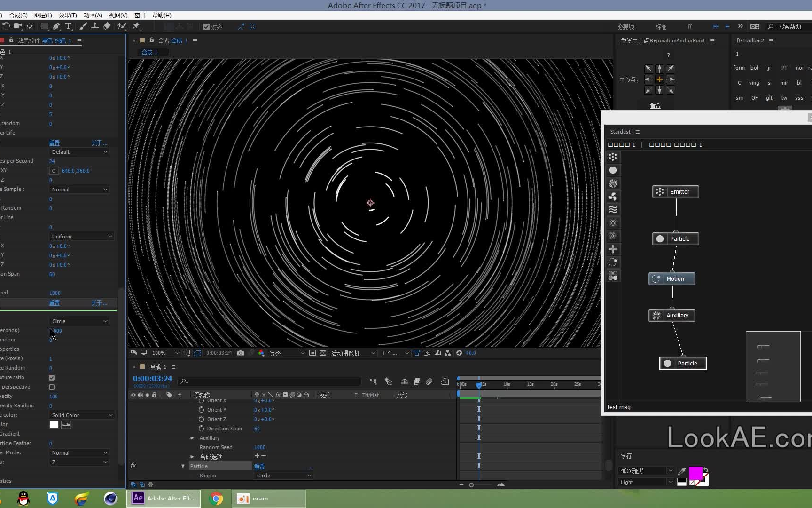Click the Auxiliary node in Stardust
The image size is (812, 508).
(671, 316)
